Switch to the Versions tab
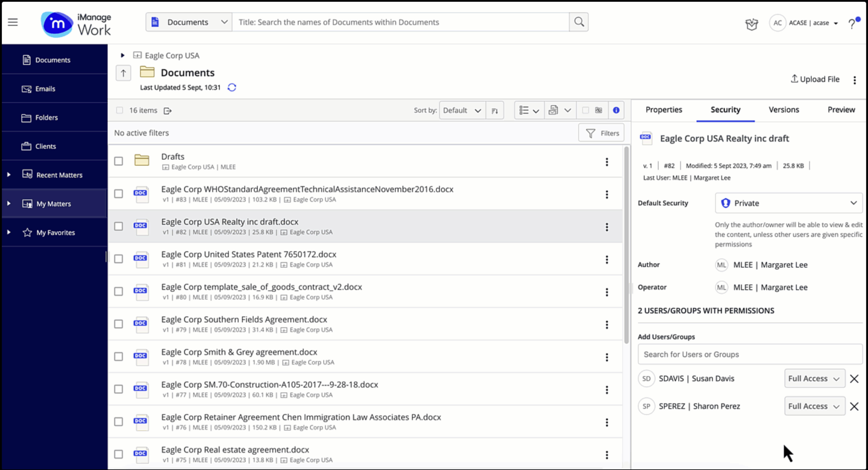 [x=784, y=110]
